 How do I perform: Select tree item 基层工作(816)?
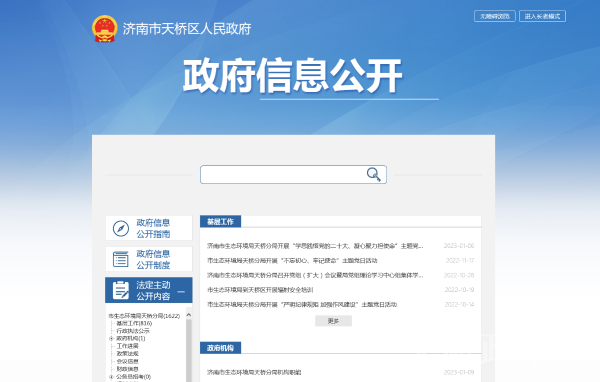coord(134,323)
